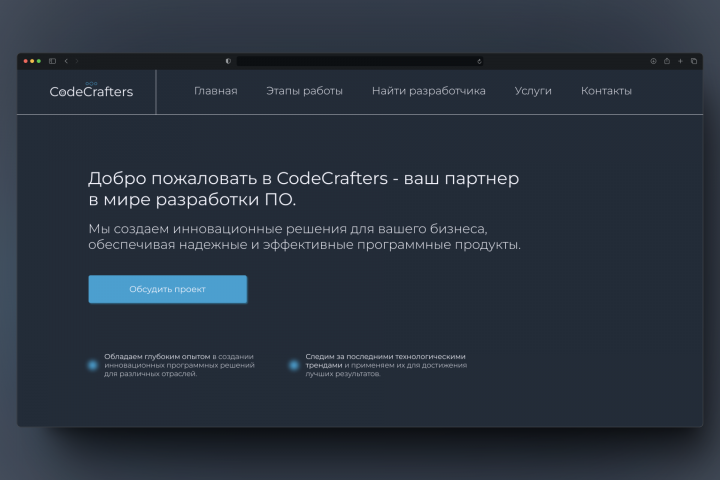Go back with the browser back arrow

click(x=66, y=61)
